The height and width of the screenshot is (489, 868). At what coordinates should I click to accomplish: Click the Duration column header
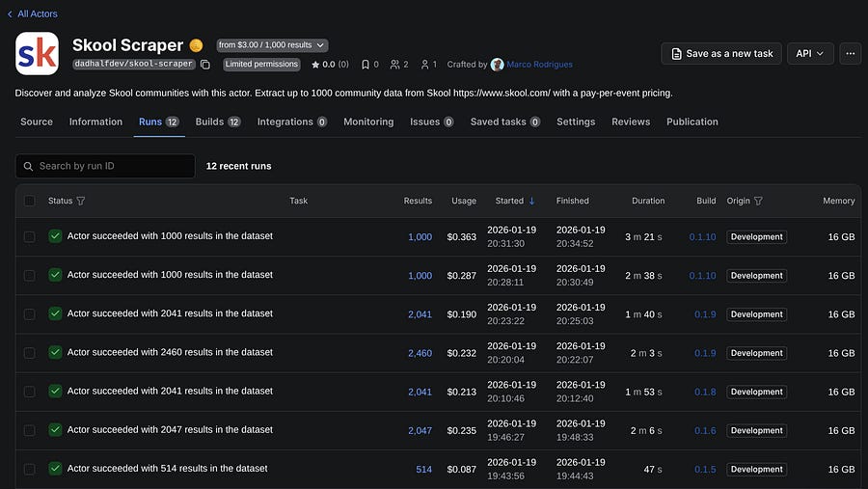(x=648, y=201)
